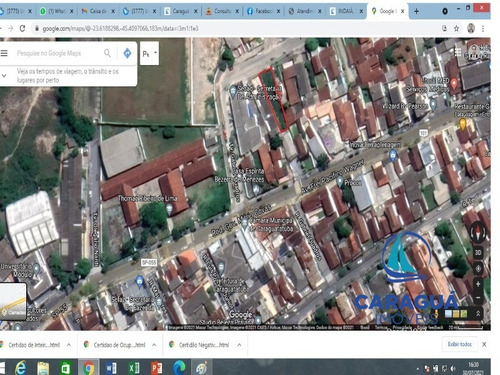This screenshot has height=375, width=500.
Task: Zoom out with the minus button
Action: [478, 297]
